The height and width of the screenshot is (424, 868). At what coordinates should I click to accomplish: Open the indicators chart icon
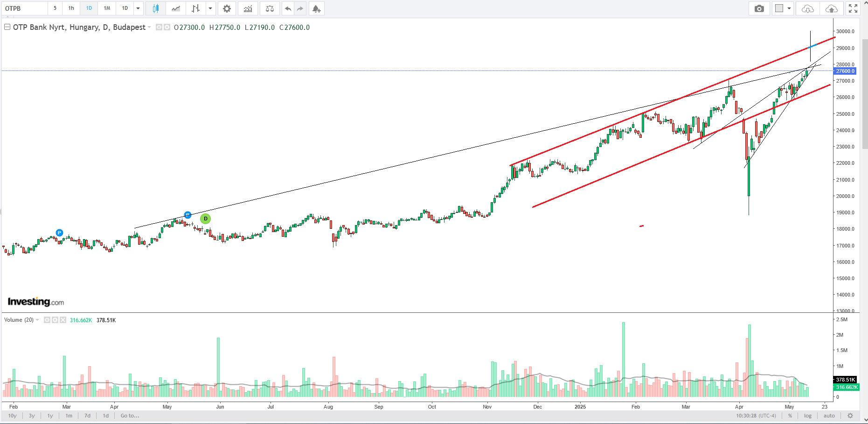pos(248,8)
